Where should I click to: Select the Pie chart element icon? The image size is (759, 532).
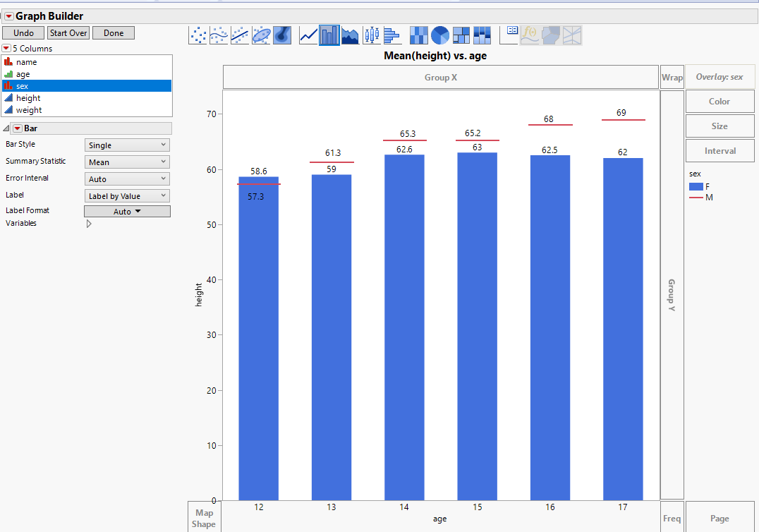(439, 35)
